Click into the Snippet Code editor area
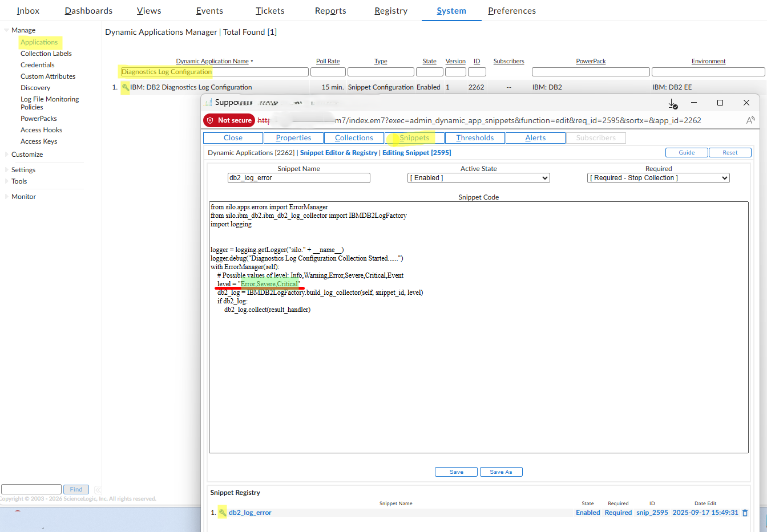Image resolution: width=767 pixels, height=532 pixels. (479, 327)
